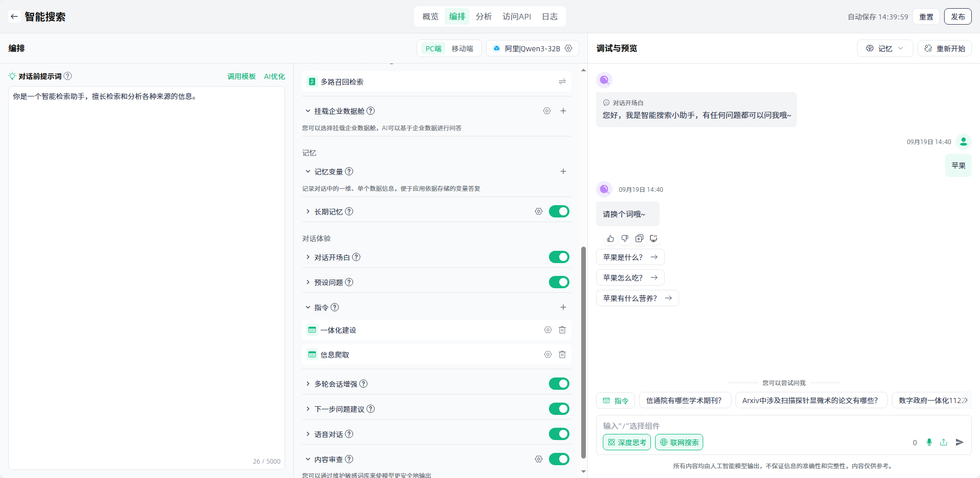
Task: Click the thumbs up icon on reply
Action: pos(610,238)
